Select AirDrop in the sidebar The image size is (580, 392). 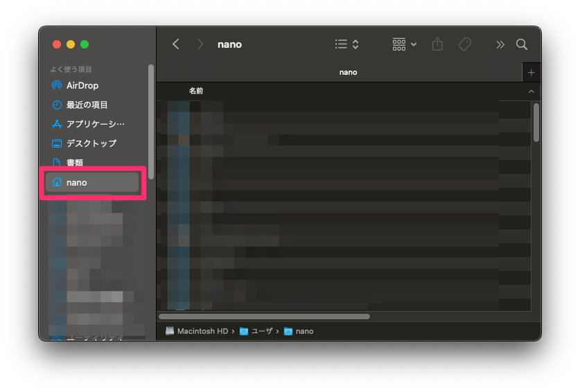pyautogui.click(x=82, y=85)
